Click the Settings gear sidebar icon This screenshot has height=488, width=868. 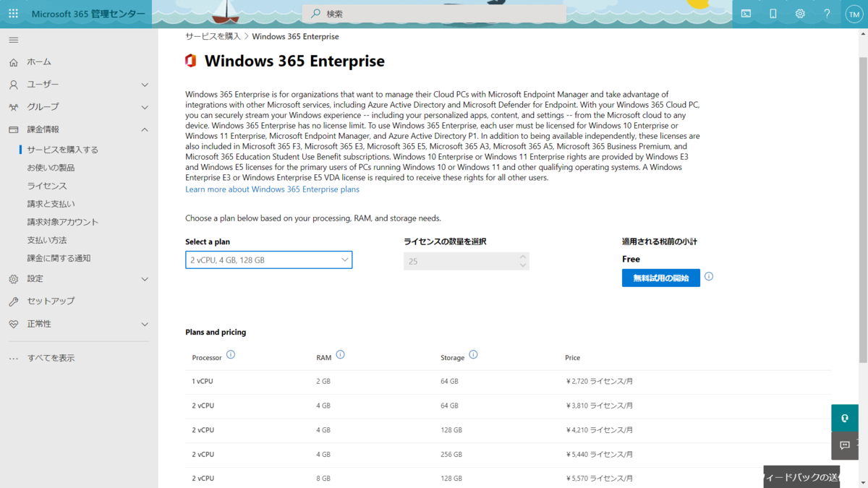[13, 279]
